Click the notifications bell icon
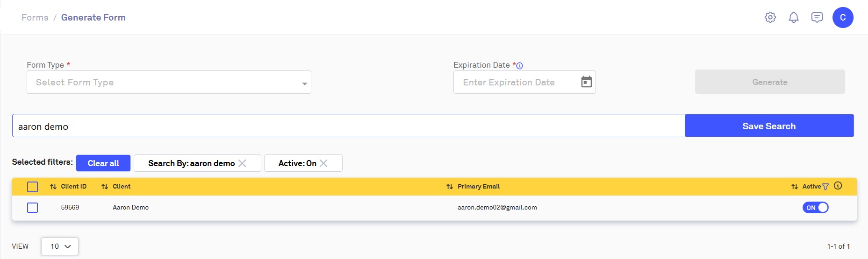 (x=794, y=18)
